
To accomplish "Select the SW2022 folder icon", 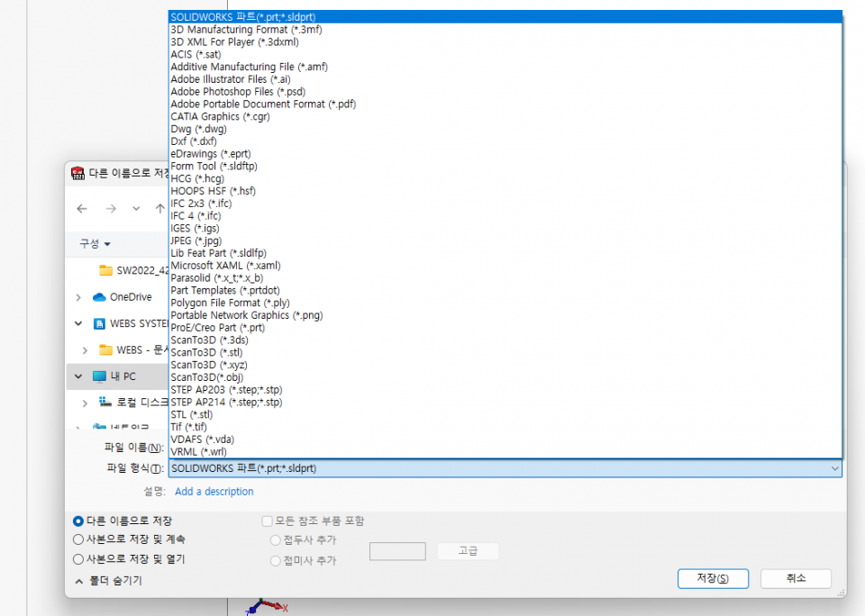I will pos(106,270).
